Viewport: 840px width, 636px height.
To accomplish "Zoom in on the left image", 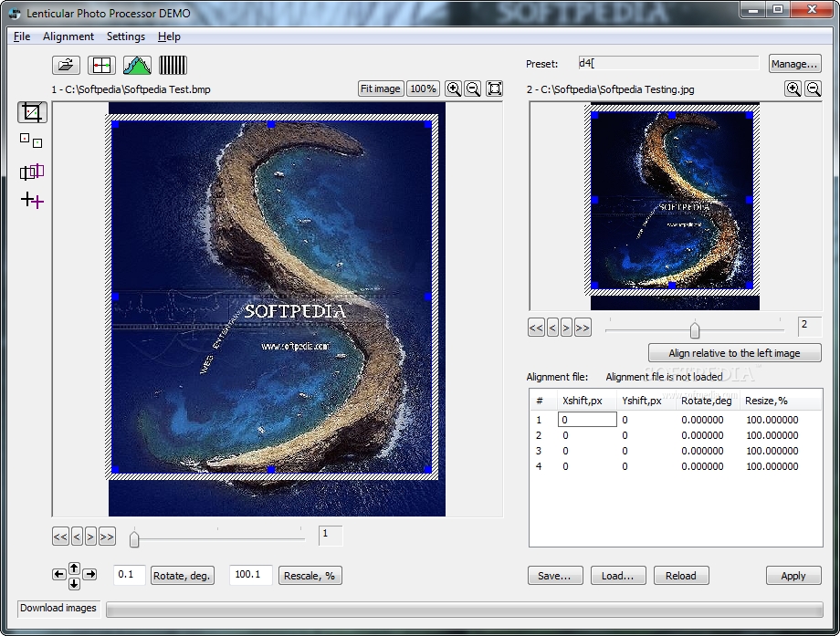I will click(x=453, y=89).
